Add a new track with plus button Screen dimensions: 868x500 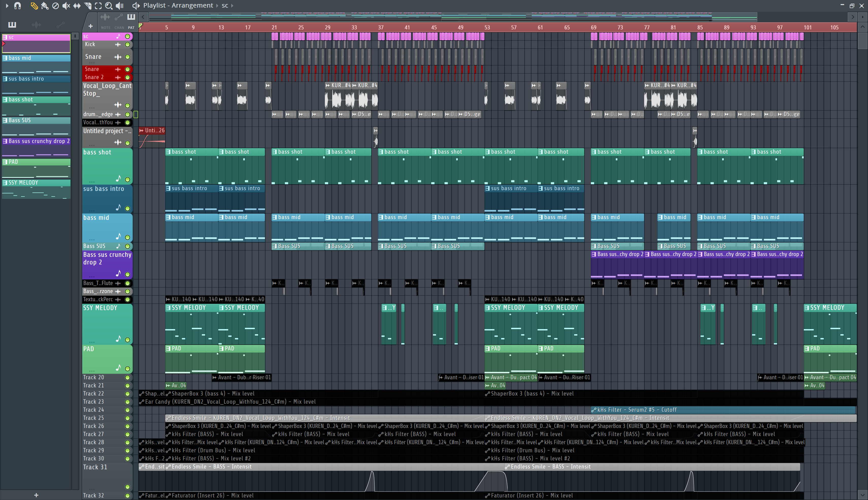tap(90, 26)
